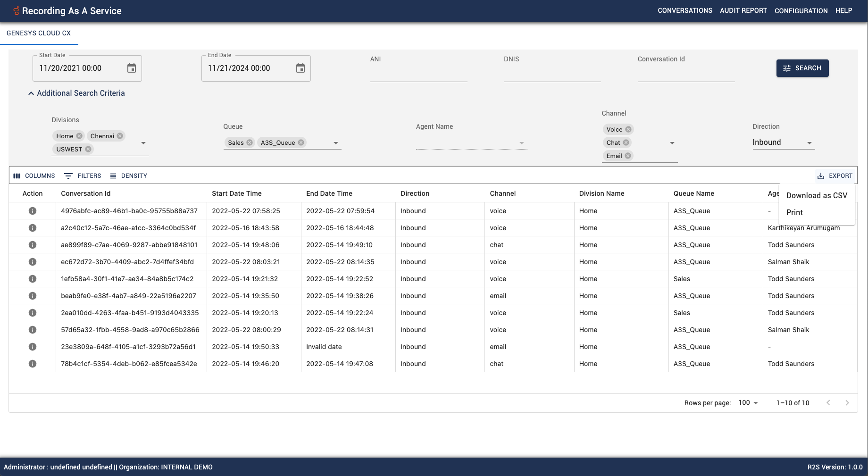Screen dimensions: 868x476
Task: Remove the Sales chip from Queue
Action: tap(250, 142)
